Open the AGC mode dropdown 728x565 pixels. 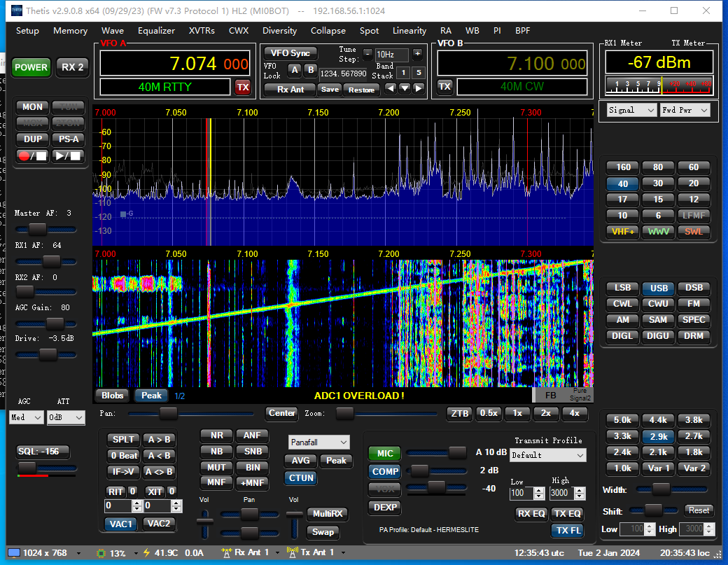click(x=26, y=418)
